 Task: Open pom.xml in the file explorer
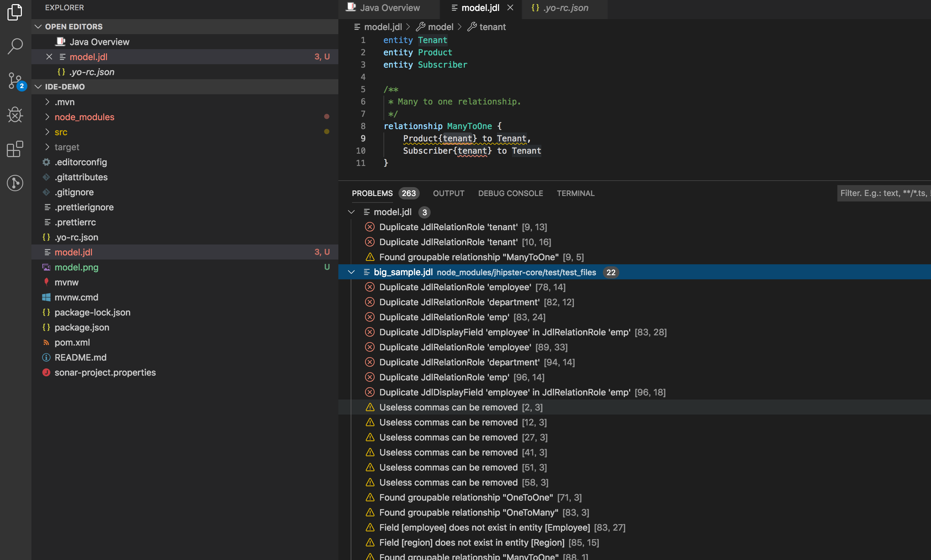click(72, 342)
